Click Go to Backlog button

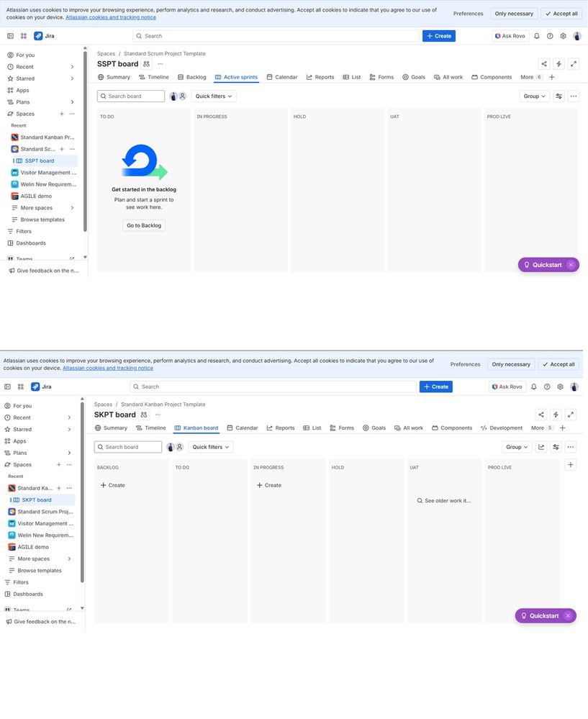click(144, 225)
